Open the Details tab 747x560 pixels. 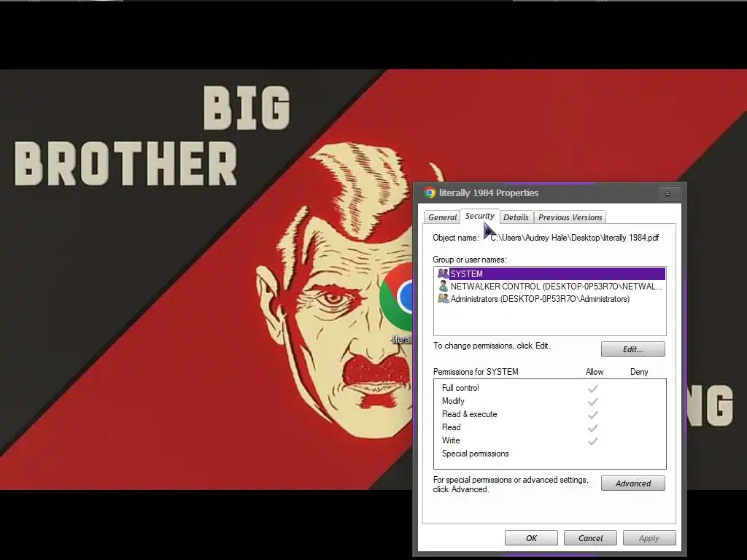(x=516, y=217)
